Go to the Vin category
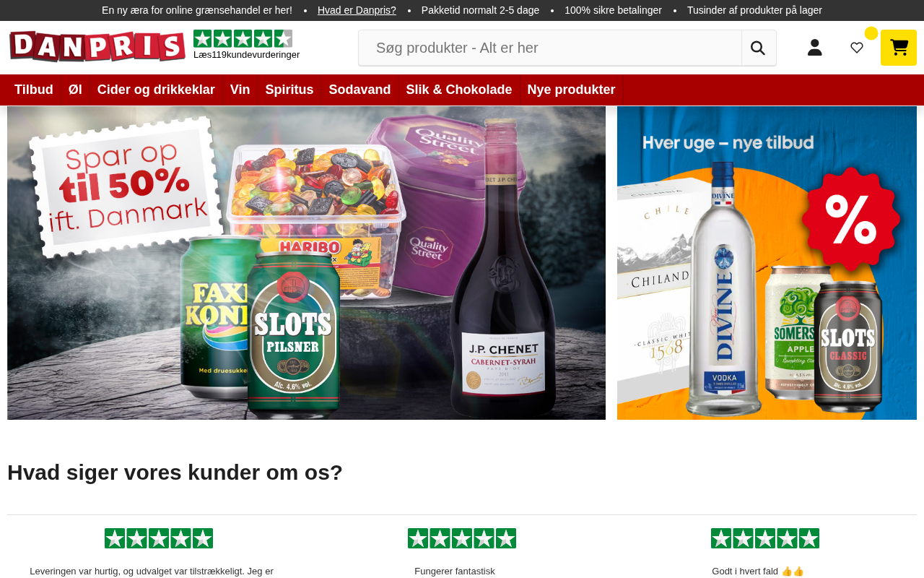 coord(240,90)
